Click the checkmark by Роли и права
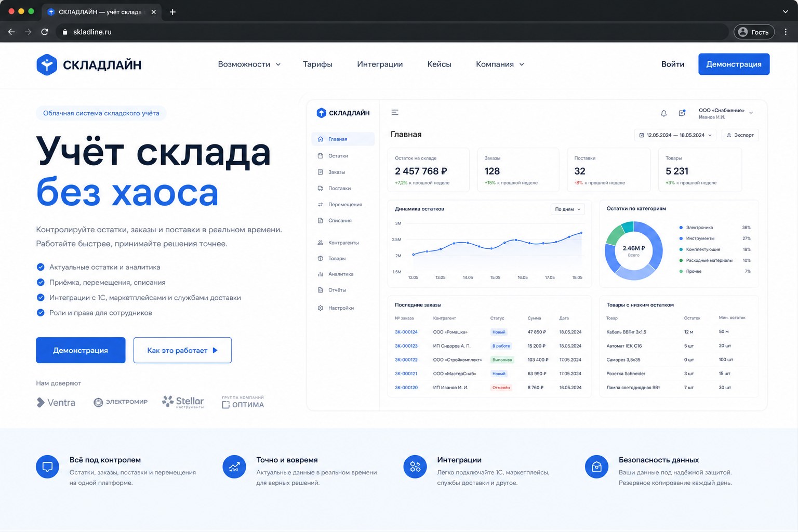798x532 pixels. (41, 312)
